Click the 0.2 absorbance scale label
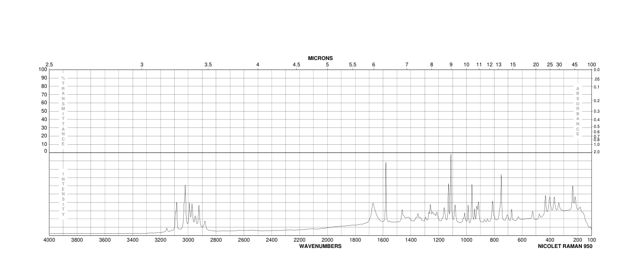 click(597, 101)
